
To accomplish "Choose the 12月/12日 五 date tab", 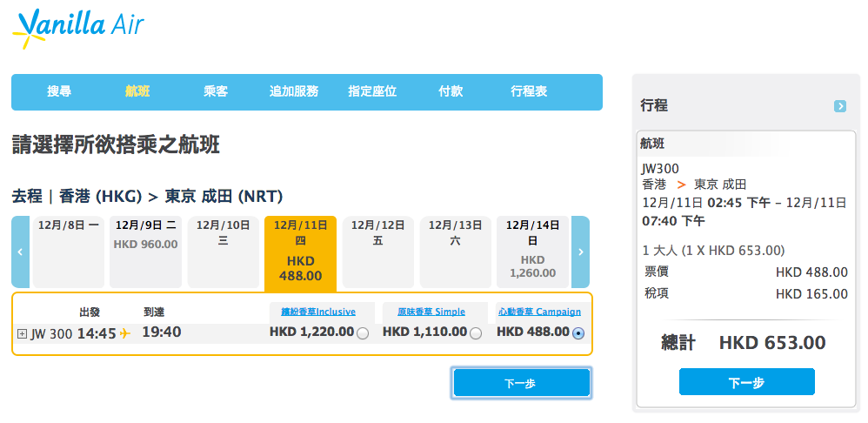I will (x=378, y=252).
